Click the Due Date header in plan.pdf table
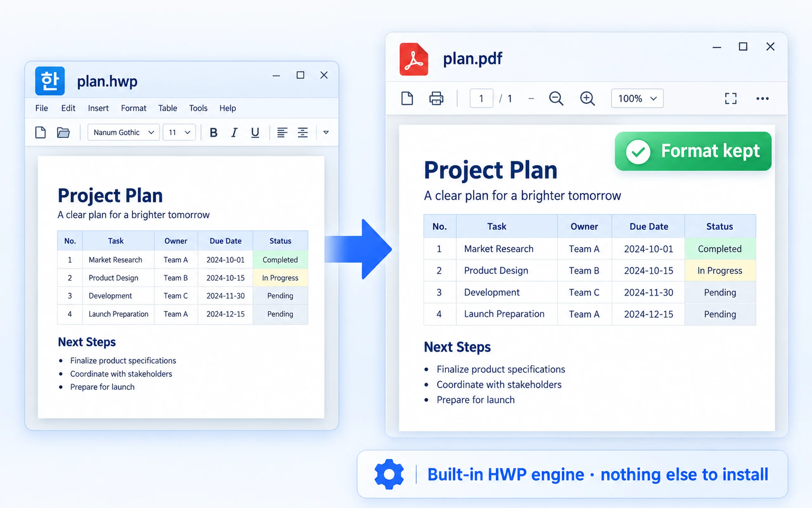The image size is (812, 508). (x=648, y=226)
